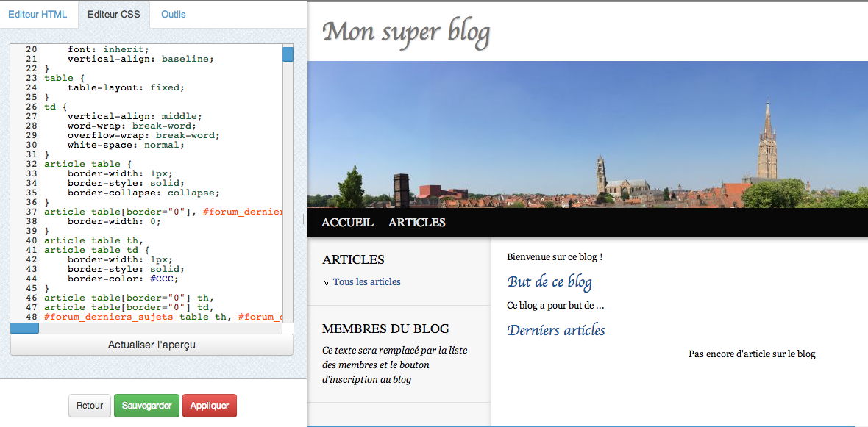This screenshot has width=868, height=427.
Task: Click the 'white-space: normal;' code line
Action: point(126,145)
